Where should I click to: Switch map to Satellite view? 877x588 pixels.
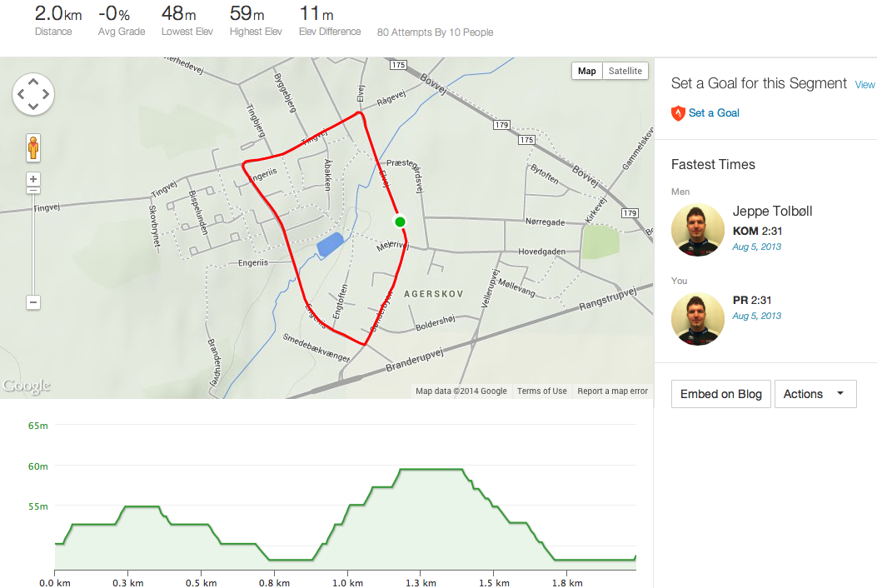(625, 71)
